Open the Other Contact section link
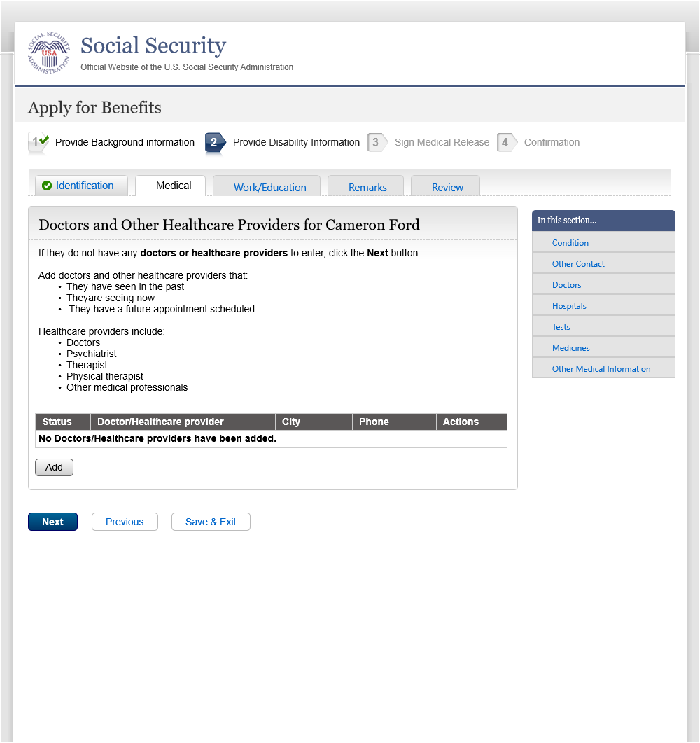The image size is (700, 743). (578, 264)
